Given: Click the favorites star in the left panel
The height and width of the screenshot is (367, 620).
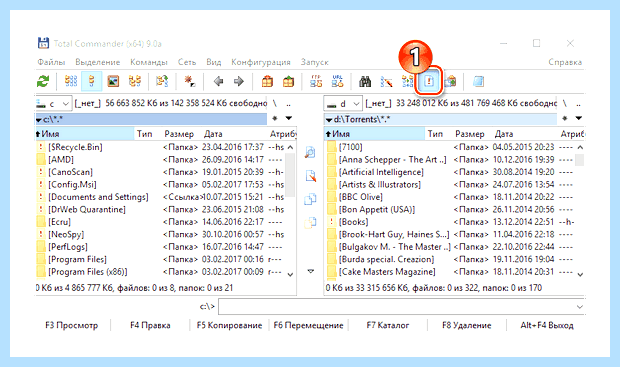Looking at the screenshot, I should [275, 118].
